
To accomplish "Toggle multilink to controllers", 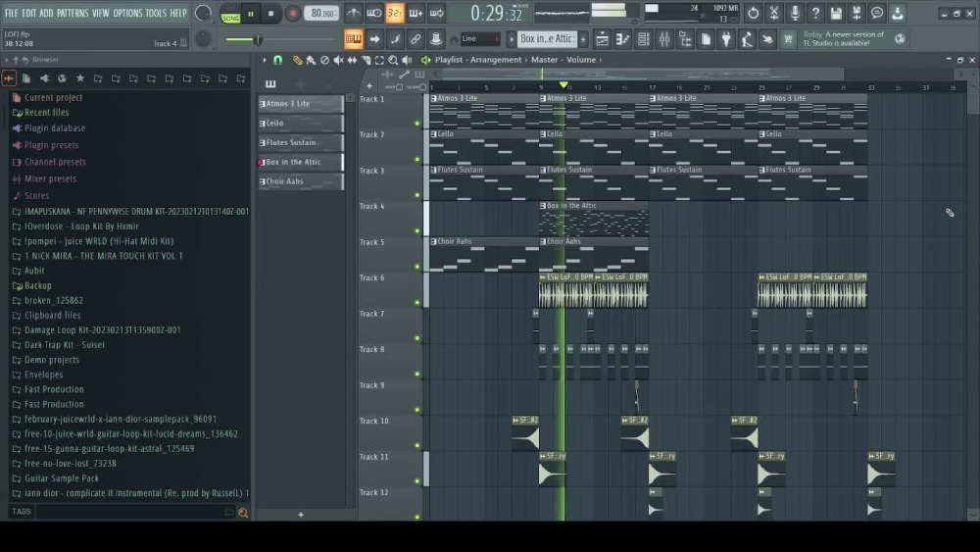I will coord(416,39).
